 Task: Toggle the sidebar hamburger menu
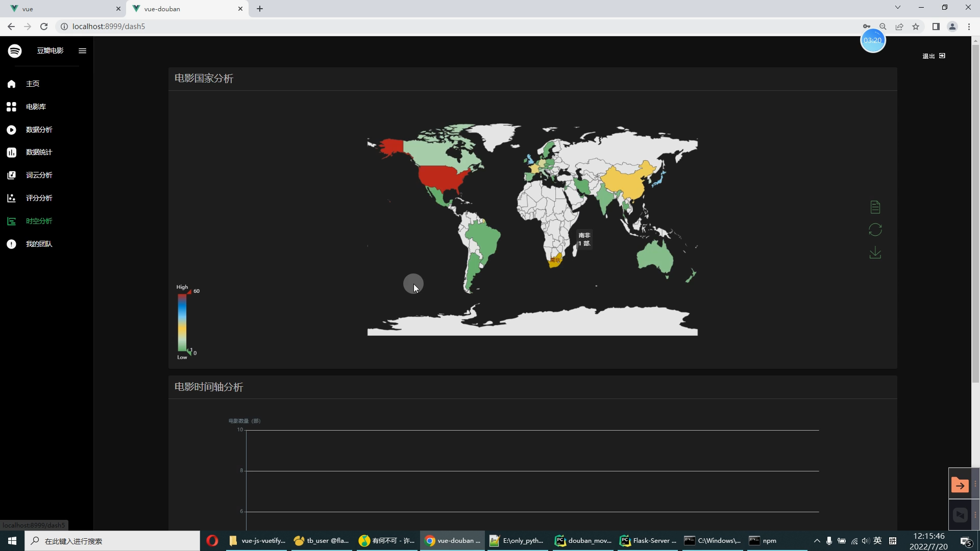82,51
